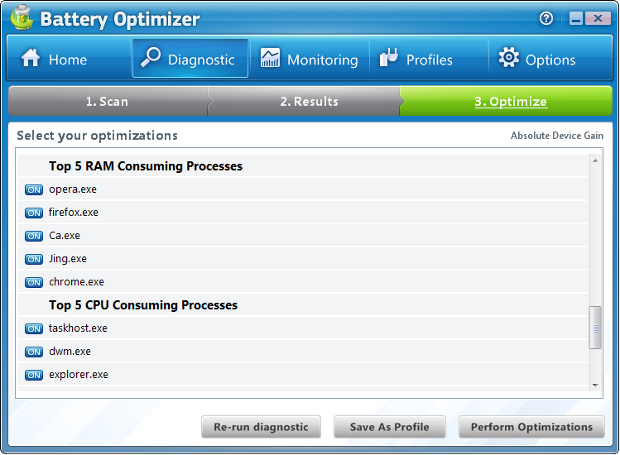Toggle the ON switch for firefox.exe
The height and width of the screenshot is (455, 620).
pyautogui.click(x=34, y=213)
